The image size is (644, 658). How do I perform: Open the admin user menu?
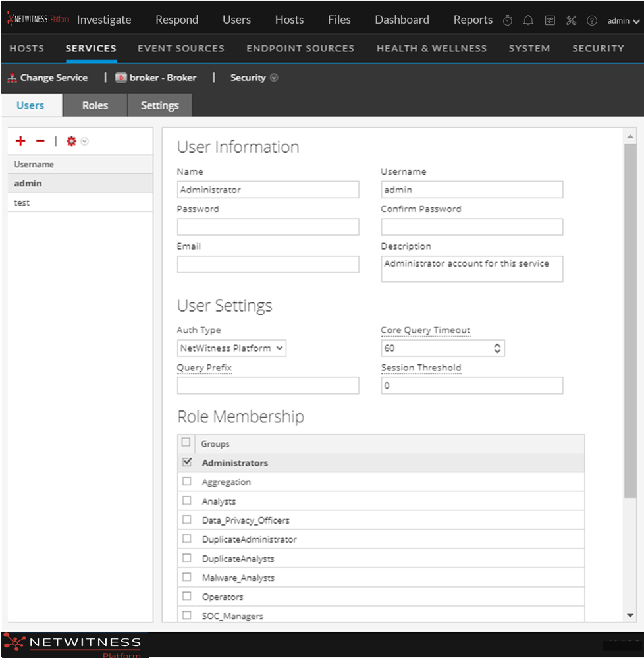(623, 21)
